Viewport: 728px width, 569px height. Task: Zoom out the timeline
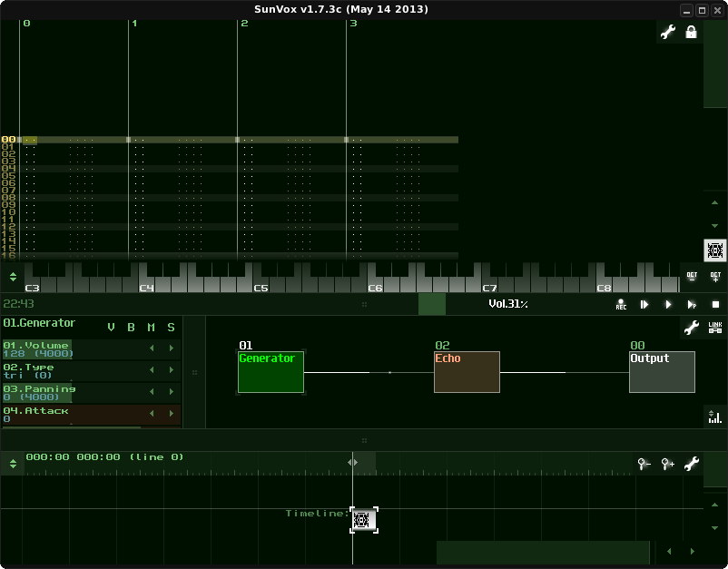tap(644, 464)
